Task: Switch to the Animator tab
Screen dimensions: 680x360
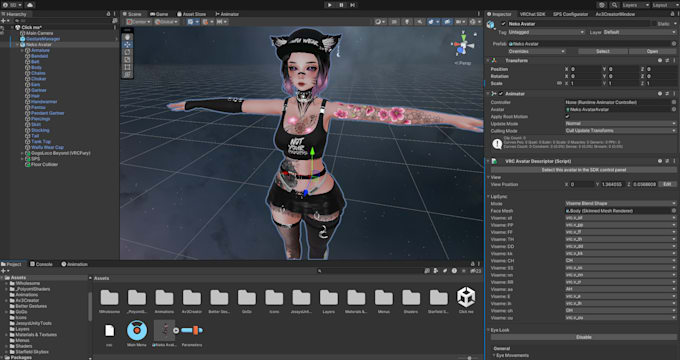Action: click(x=227, y=14)
